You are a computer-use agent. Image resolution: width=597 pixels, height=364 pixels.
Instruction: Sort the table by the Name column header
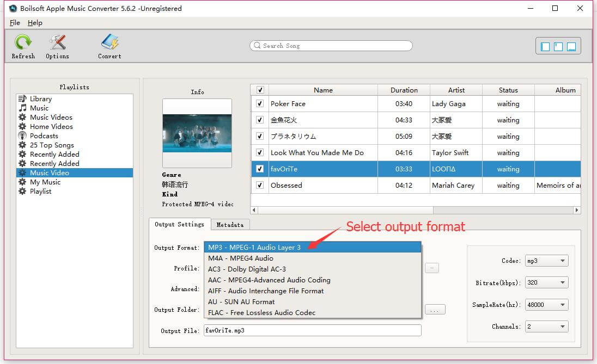(x=323, y=90)
